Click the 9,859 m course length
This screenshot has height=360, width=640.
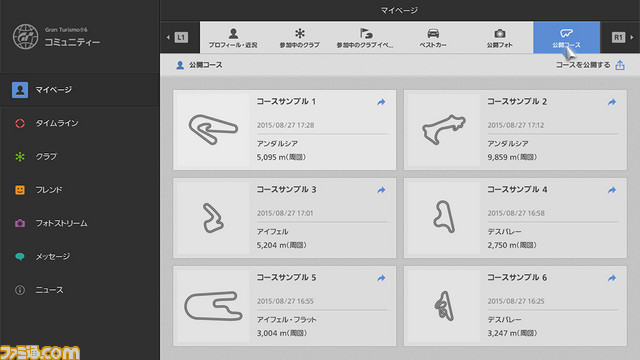[512, 157]
